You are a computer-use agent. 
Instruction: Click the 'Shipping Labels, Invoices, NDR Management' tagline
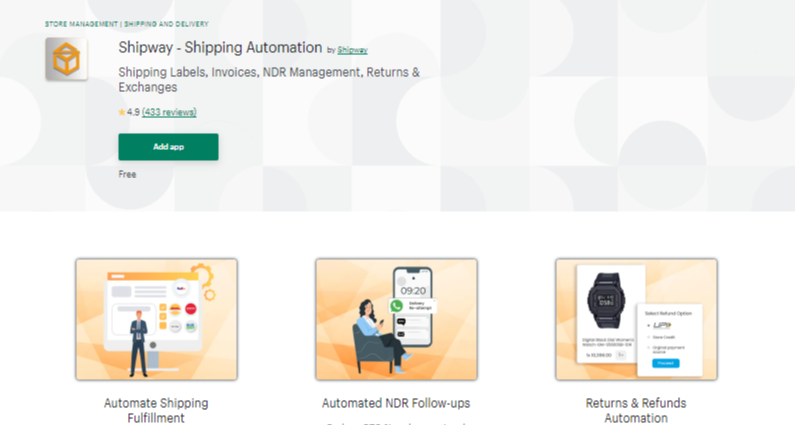269,80
